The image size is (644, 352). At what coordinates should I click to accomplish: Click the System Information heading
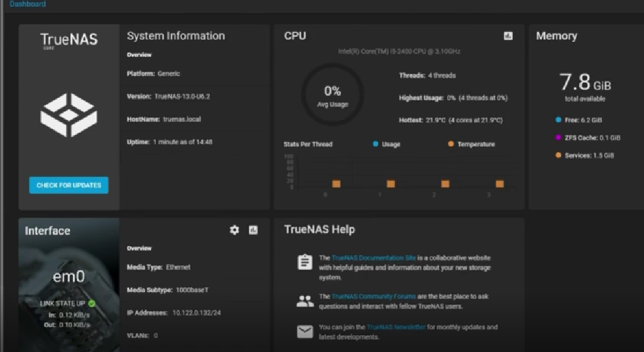tap(176, 36)
